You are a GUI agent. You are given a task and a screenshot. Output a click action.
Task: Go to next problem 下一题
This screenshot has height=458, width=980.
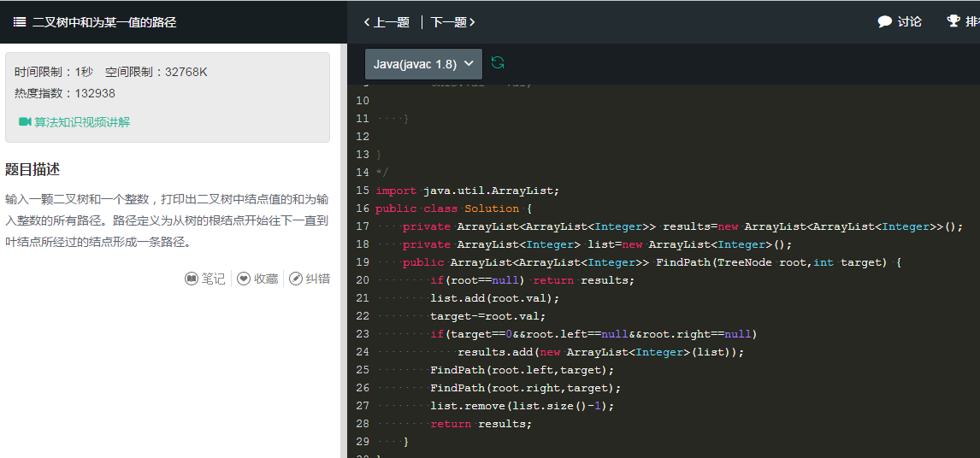click(453, 22)
